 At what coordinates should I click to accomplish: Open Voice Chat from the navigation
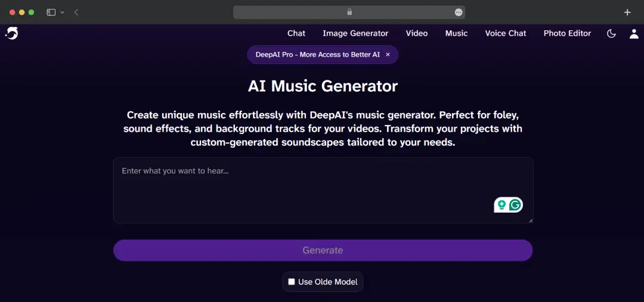tap(505, 33)
